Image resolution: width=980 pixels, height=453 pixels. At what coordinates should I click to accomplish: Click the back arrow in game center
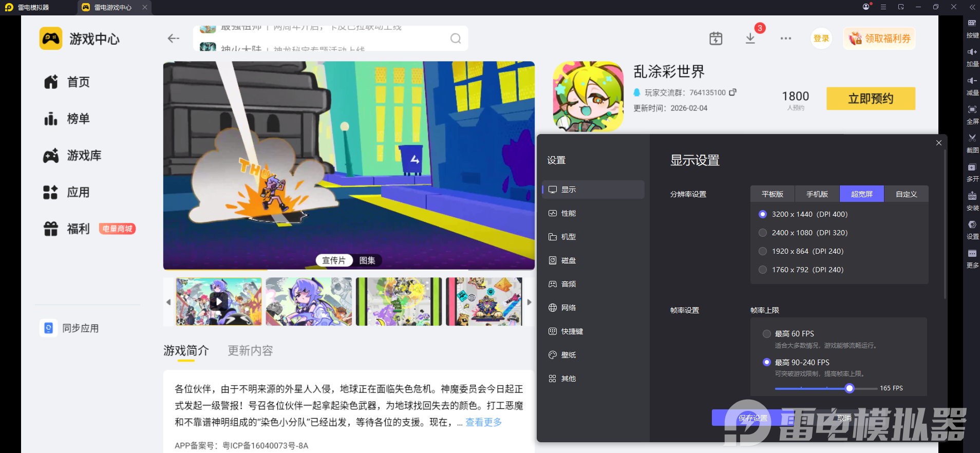tap(174, 39)
